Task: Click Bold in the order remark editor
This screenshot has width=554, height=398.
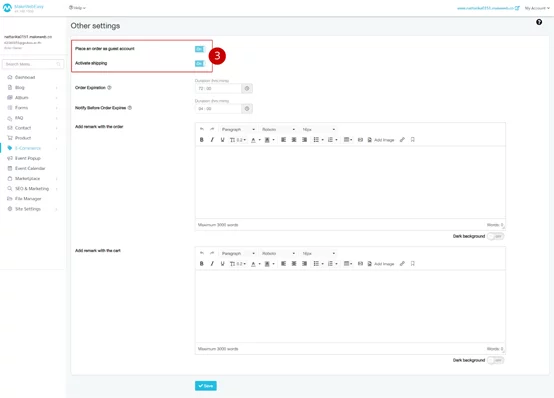Action: pos(202,140)
